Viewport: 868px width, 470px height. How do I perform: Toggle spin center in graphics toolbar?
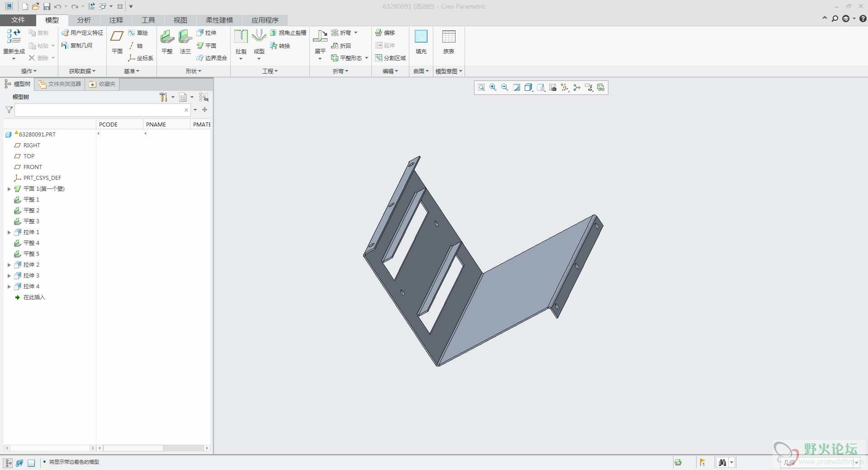coord(577,88)
